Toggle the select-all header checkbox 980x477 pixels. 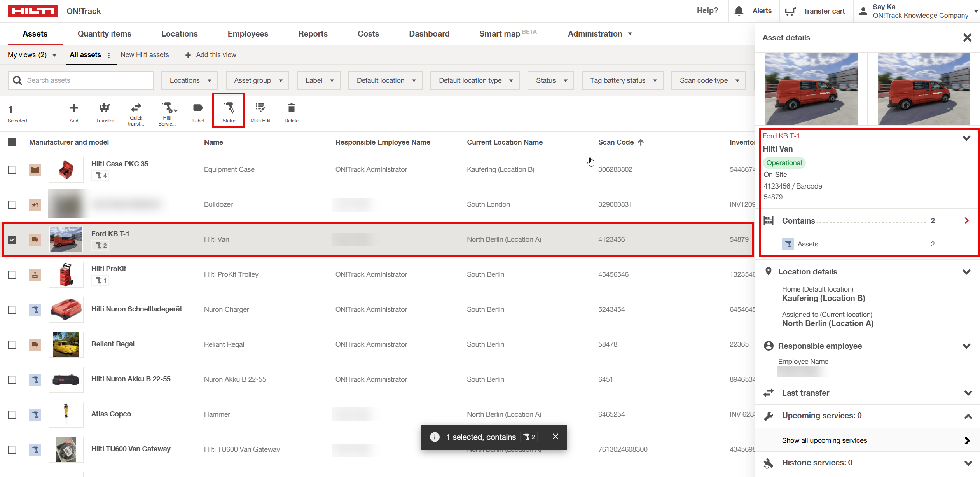12,142
